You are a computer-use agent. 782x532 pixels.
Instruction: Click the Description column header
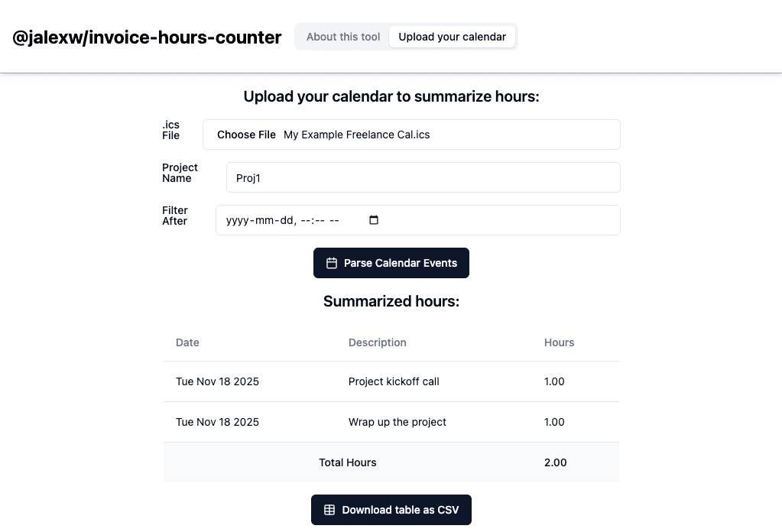(x=377, y=342)
